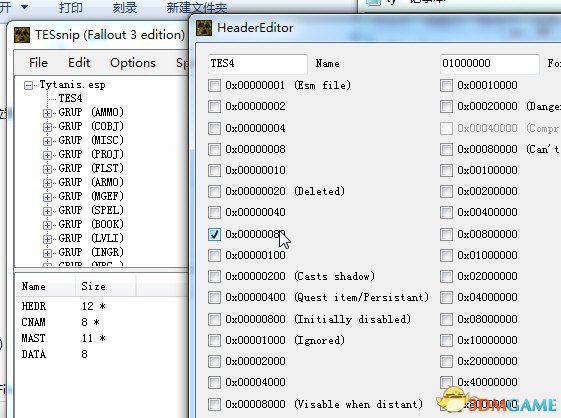Expand the GRUP (COBJ) node

point(47,127)
